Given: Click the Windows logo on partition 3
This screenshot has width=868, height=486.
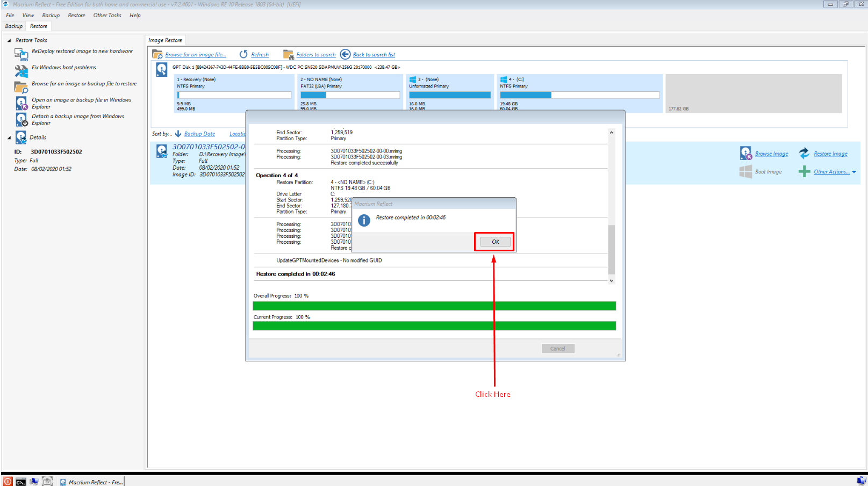Looking at the screenshot, I should pyautogui.click(x=413, y=79).
